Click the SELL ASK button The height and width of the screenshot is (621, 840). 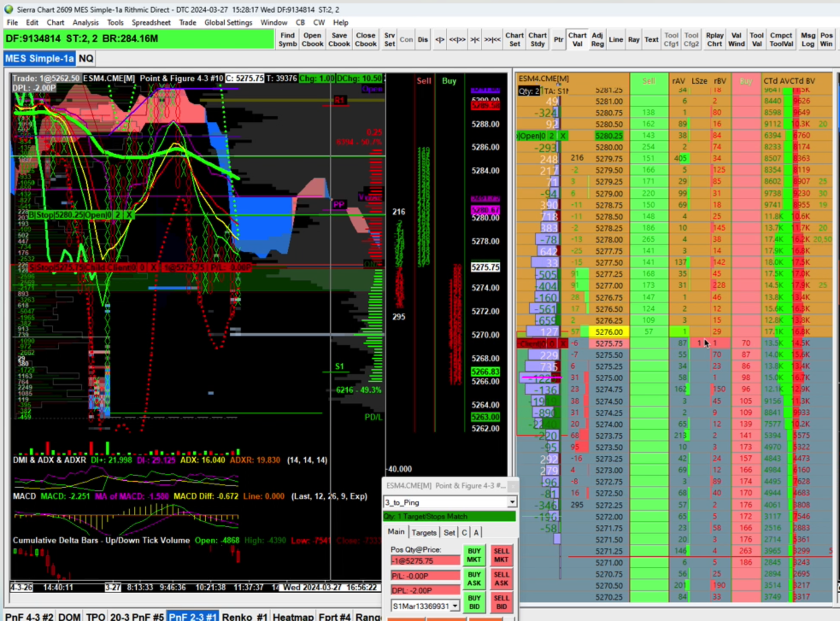pyautogui.click(x=501, y=578)
